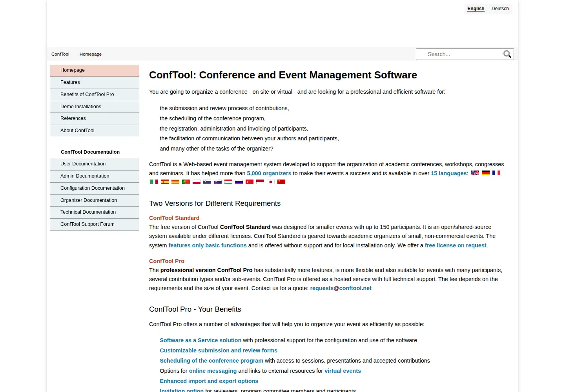The image size is (565, 392).
Task: Open Homepage in the sidebar menu
Action: (95, 70)
